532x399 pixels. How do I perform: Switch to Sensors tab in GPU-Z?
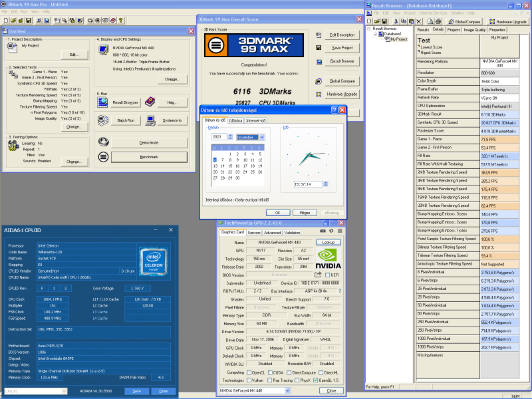coord(254,232)
